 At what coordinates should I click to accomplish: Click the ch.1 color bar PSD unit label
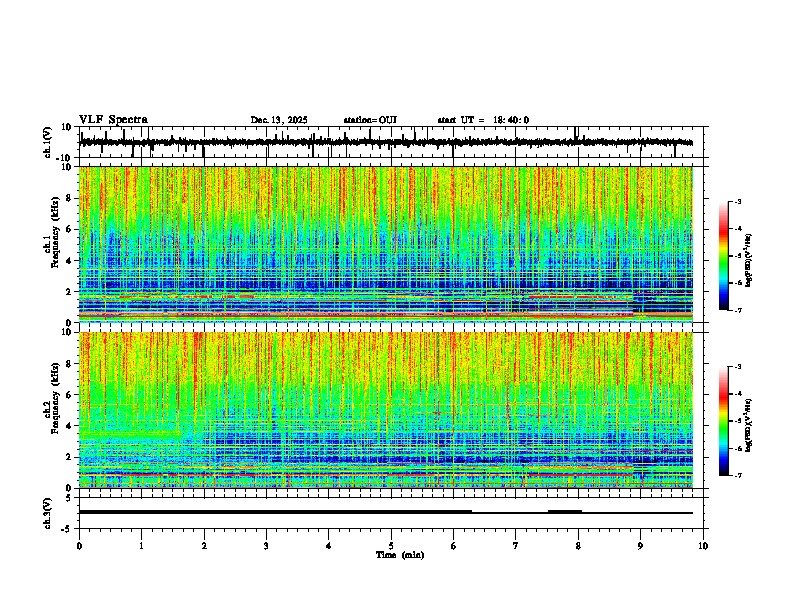[x=749, y=260]
